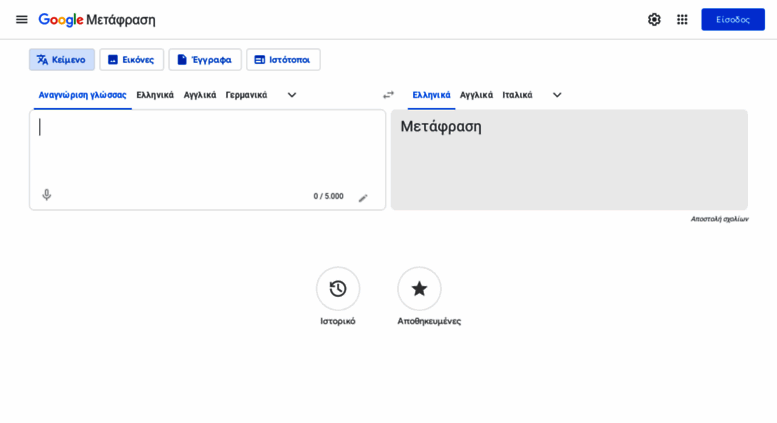The image size is (777, 423).
Task: Switch to Έγγραφα translation mode
Action: click(x=204, y=60)
